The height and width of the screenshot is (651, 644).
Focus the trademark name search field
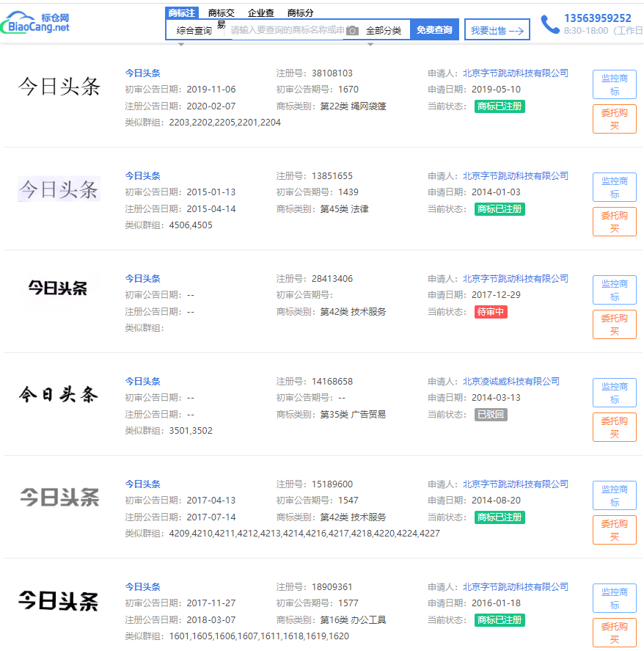[287, 30]
